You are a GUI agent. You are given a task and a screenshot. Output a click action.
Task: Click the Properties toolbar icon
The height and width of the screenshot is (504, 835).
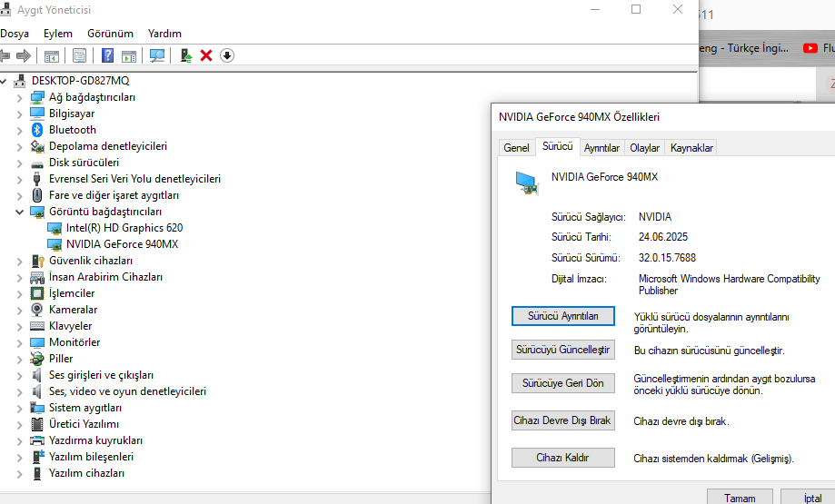click(x=79, y=55)
